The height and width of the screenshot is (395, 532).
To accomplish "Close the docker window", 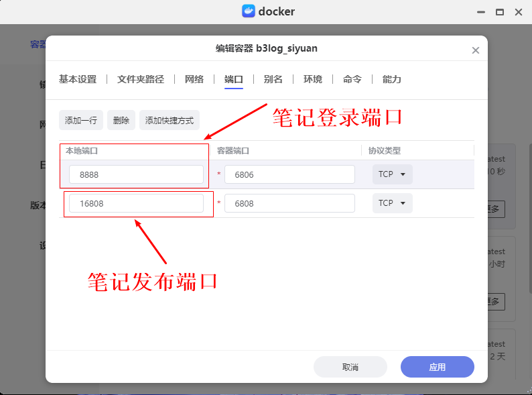I will pos(519,12).
